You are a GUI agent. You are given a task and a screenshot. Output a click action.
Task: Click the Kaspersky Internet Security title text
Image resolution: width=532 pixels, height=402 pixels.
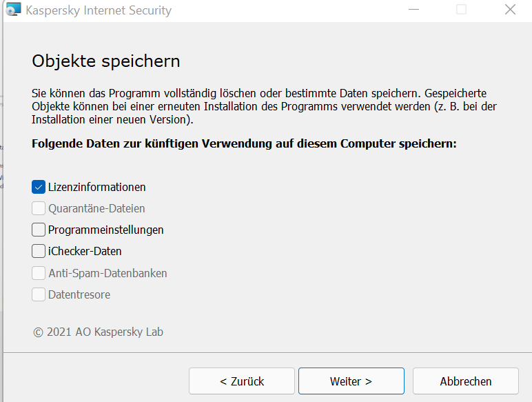point(98,10)
